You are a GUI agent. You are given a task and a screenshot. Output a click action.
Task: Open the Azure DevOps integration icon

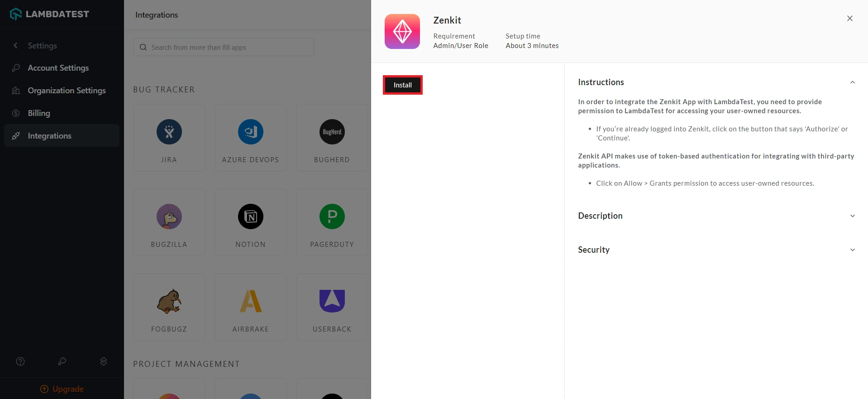click(x=250, y=132)
